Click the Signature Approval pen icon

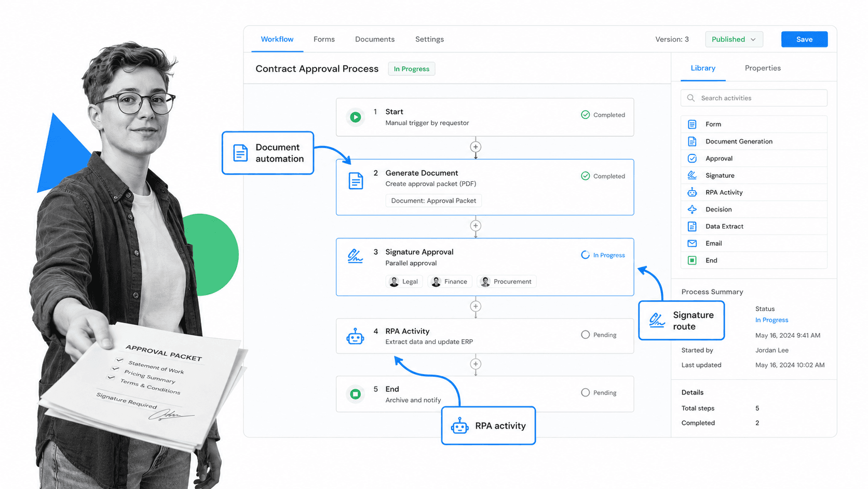[356, 256]
